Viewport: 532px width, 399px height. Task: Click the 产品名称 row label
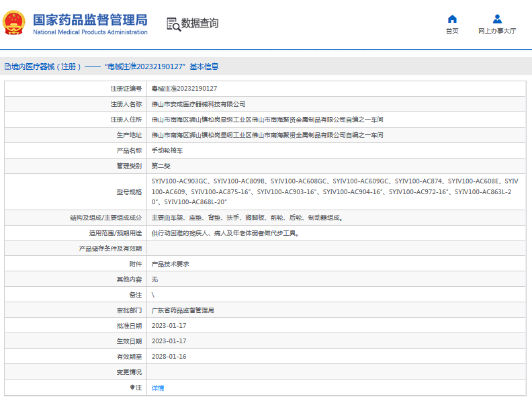[x=129, y=150]
